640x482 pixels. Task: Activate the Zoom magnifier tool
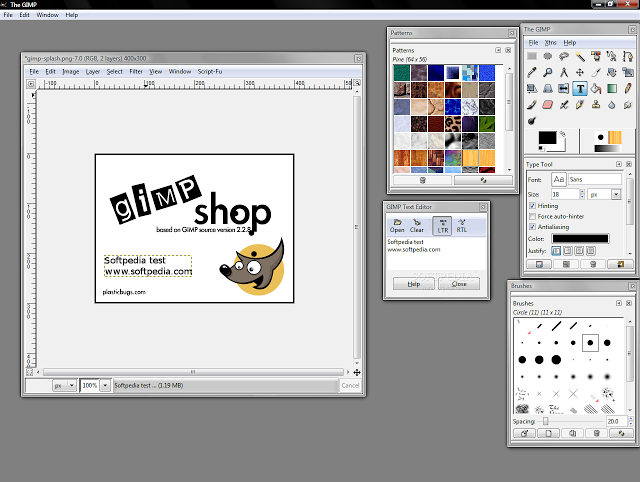[x=548, y=72]
